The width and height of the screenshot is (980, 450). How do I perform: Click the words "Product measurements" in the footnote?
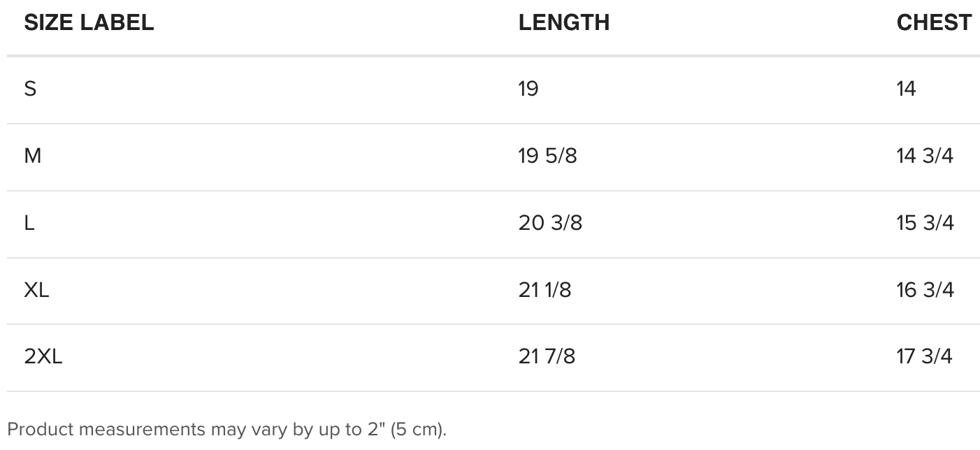106,429
